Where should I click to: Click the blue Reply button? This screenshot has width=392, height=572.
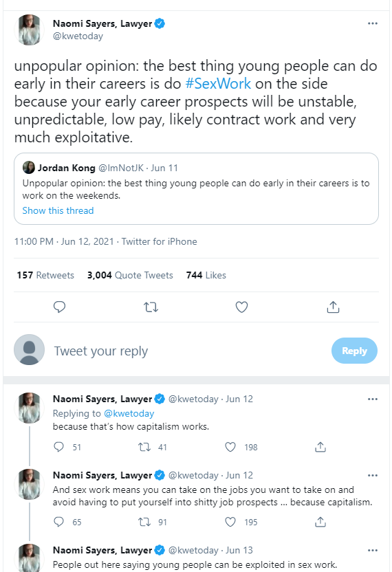pyautogui.click(x=354, y=351)
